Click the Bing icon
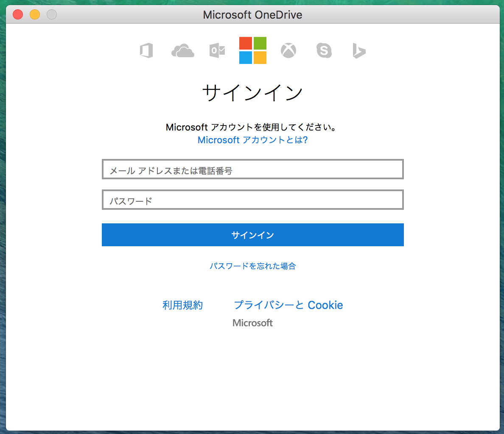 click(359, 50)
